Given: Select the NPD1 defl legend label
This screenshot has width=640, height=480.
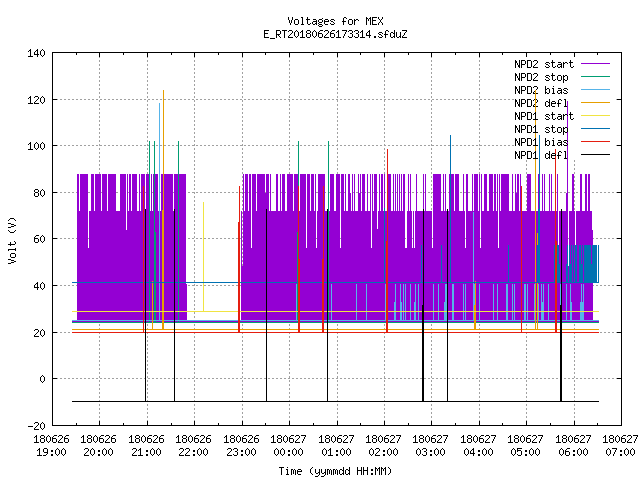Looking at the screenshot, I should [x=541, y=155].
